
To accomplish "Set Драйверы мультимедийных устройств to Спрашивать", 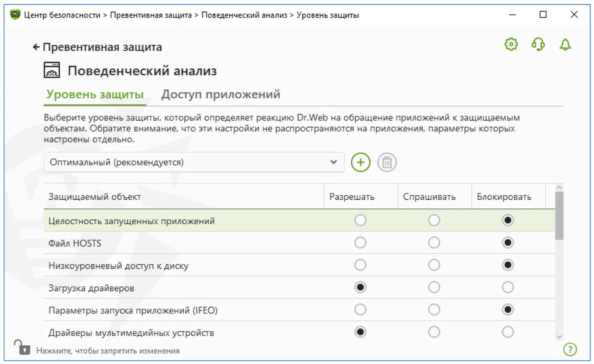I will [434, 332].
